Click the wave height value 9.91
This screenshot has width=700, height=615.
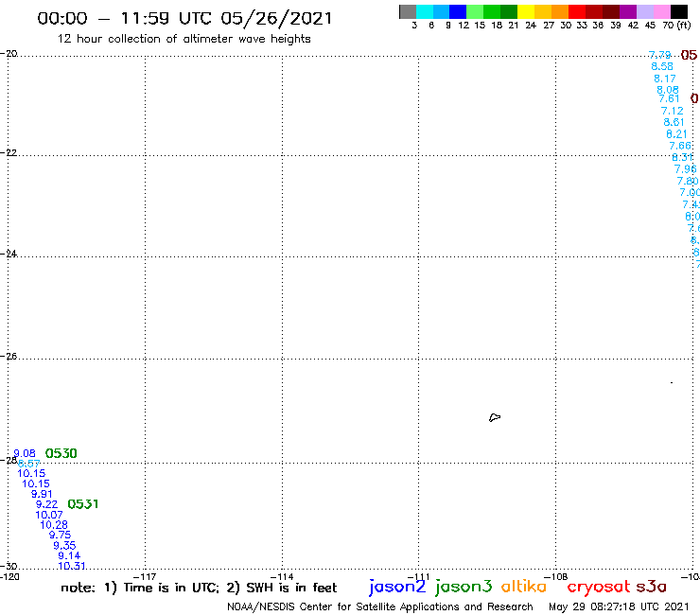click(42, 494)
